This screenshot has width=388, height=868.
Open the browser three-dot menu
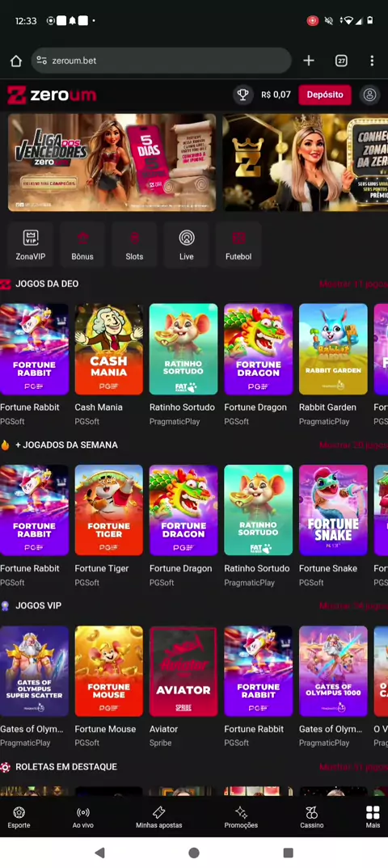point(372,61)
